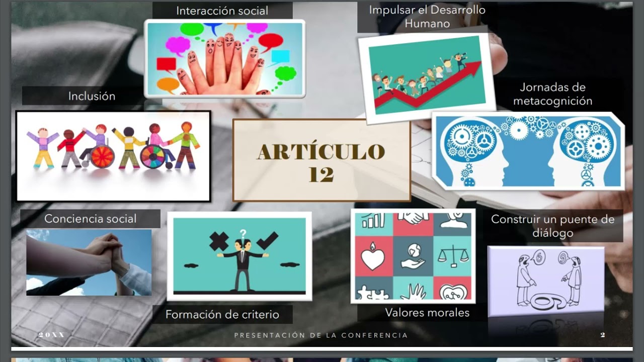
Task: Select the bar chart icon in the grid
Action: [x=373, y=220]
